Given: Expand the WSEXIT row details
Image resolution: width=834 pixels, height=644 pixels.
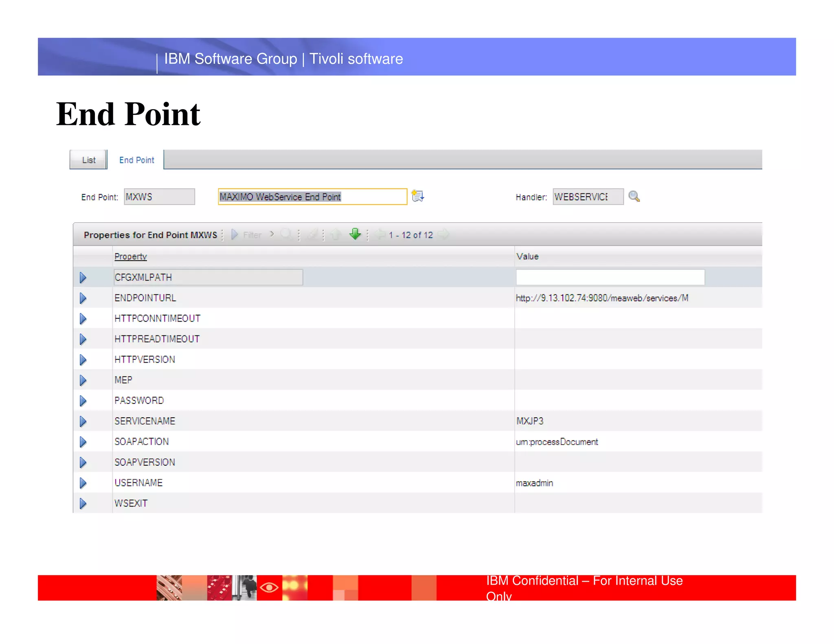Looking at the screenshot, I should coord(83,504).
